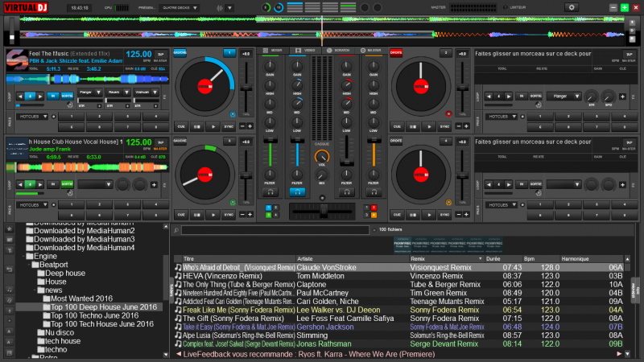This screenshot has width=644, height=362.
Task: Select the Top 100 Techno June 2016 folder
Action: (96, 315)
